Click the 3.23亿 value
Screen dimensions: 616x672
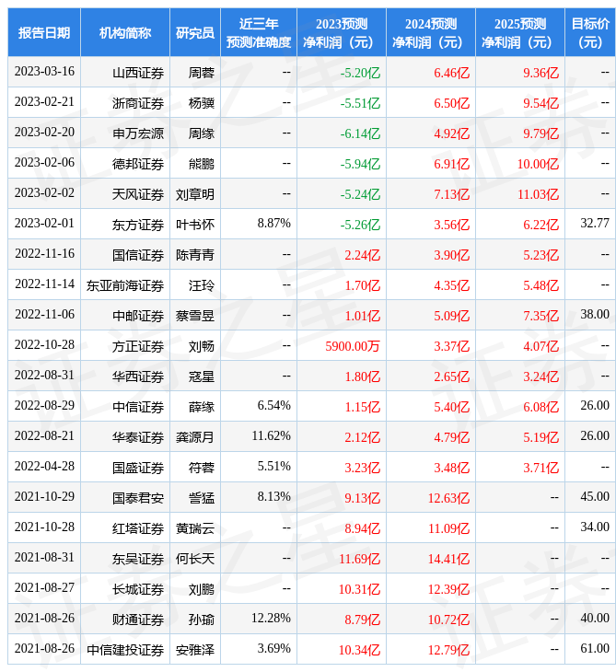(x=363, y=469)
